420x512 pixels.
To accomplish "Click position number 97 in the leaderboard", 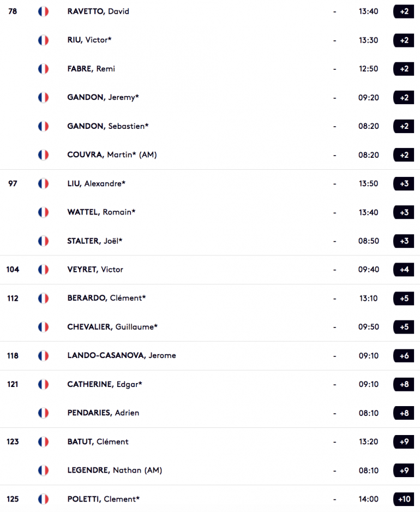I will tap(13, 183).
